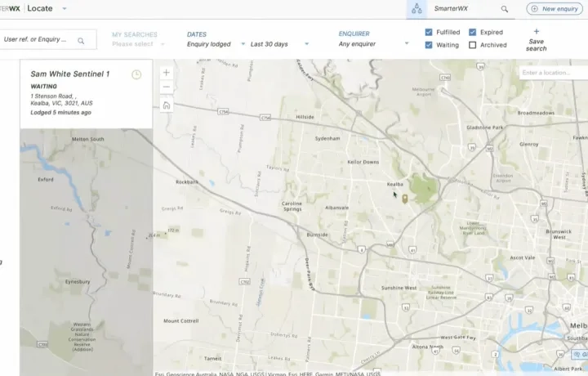Start a New enquiry
Screen dimensions: 588x376
[x=555, y=9]
